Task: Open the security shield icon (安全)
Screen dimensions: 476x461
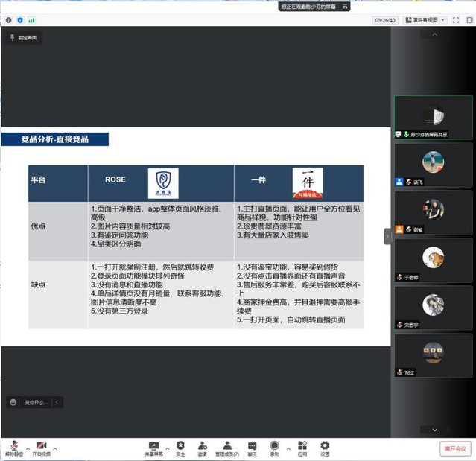Action: pos(180,446)
